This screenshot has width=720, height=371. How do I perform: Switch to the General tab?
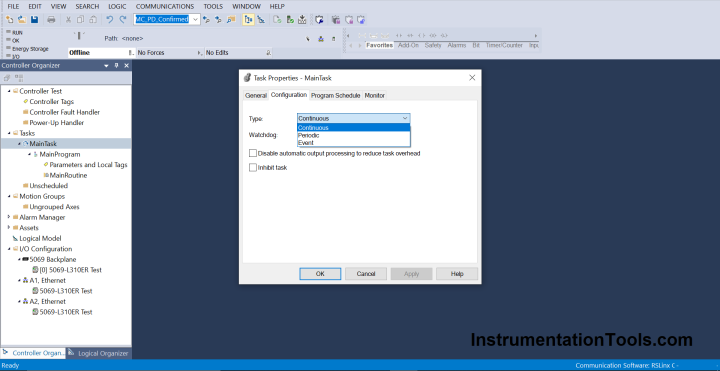tap(256, 96)
